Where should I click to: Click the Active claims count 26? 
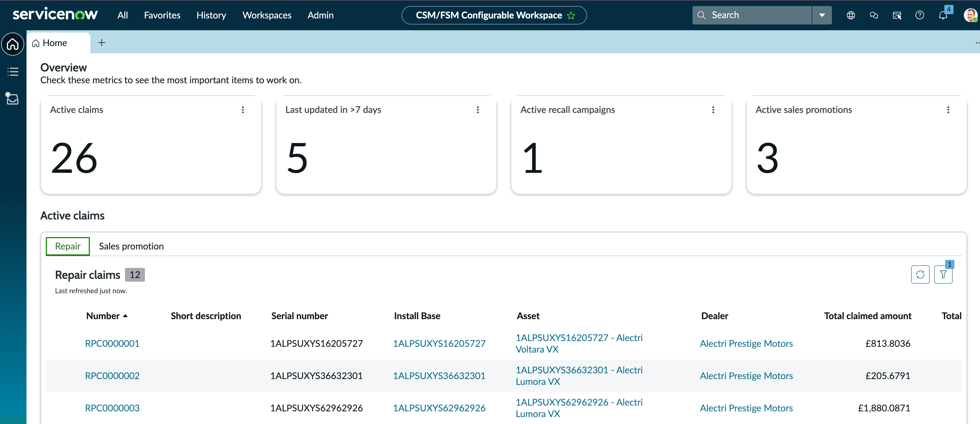74,158
